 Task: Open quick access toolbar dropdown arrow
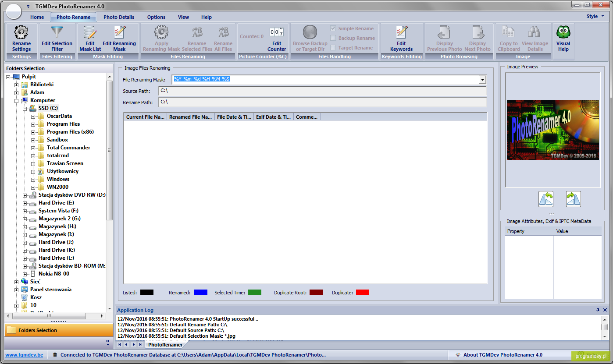pyautogui.click(x=29, y=7)
